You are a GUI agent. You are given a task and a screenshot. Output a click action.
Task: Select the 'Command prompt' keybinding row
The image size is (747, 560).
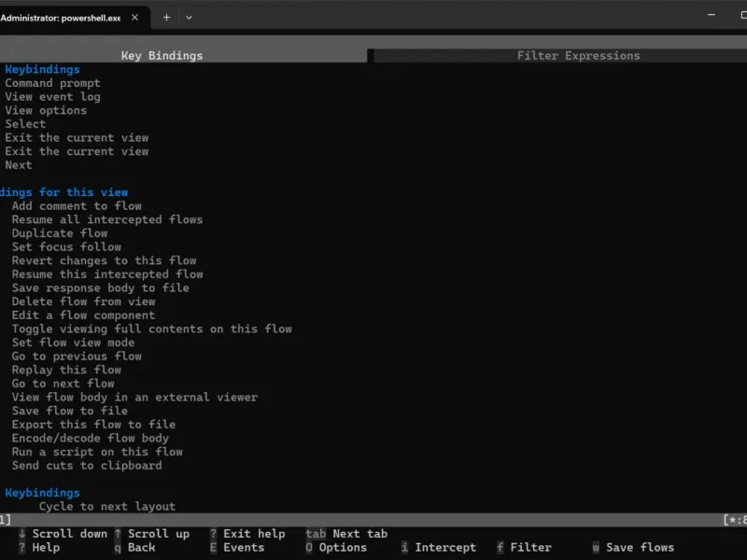coord(53,83)
